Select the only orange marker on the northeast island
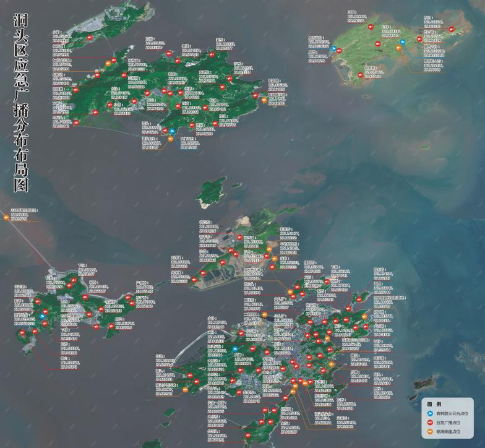Viewport: 485px width, 448px height. click(x=398, y=48)
